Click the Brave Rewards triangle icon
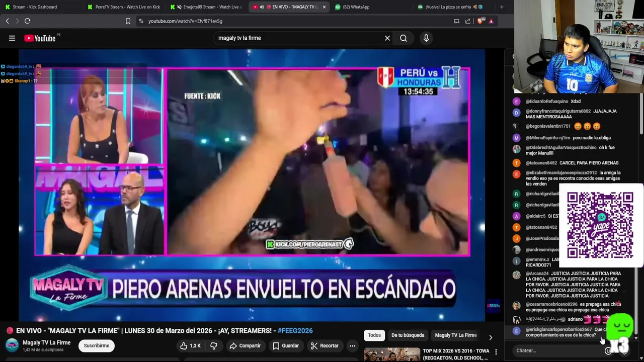This screenshot has width=644, height=362. [x=491, y=21]
